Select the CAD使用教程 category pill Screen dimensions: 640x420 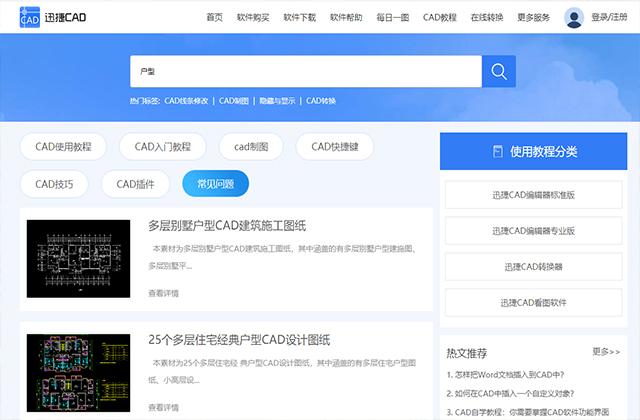(63, 147)
